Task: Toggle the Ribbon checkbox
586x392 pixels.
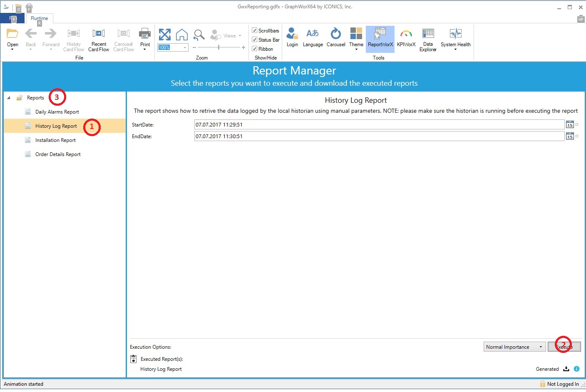Action: [x=254, y=49]
